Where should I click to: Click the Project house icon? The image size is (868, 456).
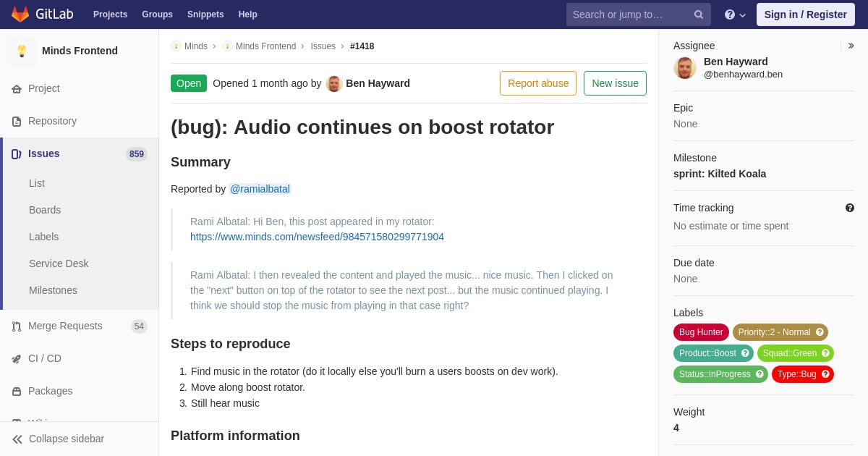17,89
